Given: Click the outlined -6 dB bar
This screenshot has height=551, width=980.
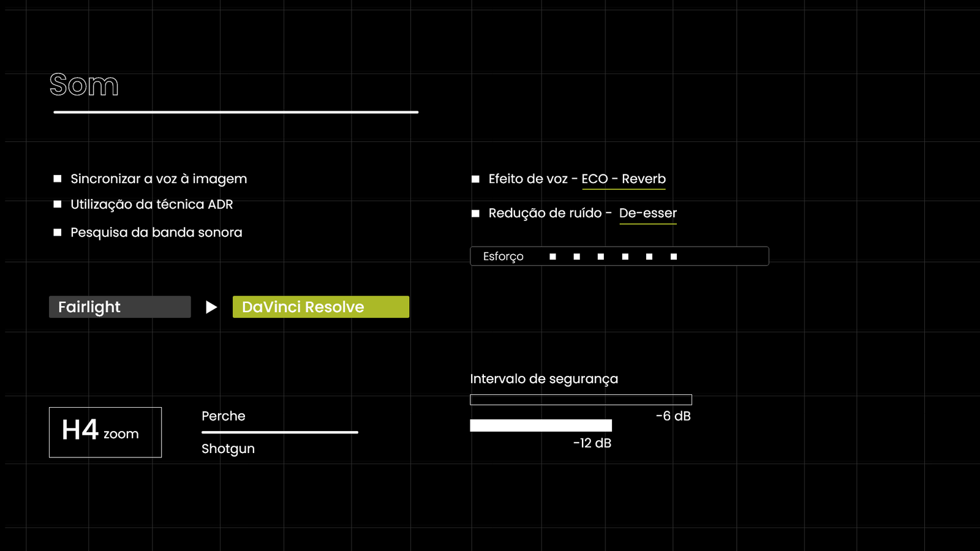Looking at the screenshot, I should 581,400.
